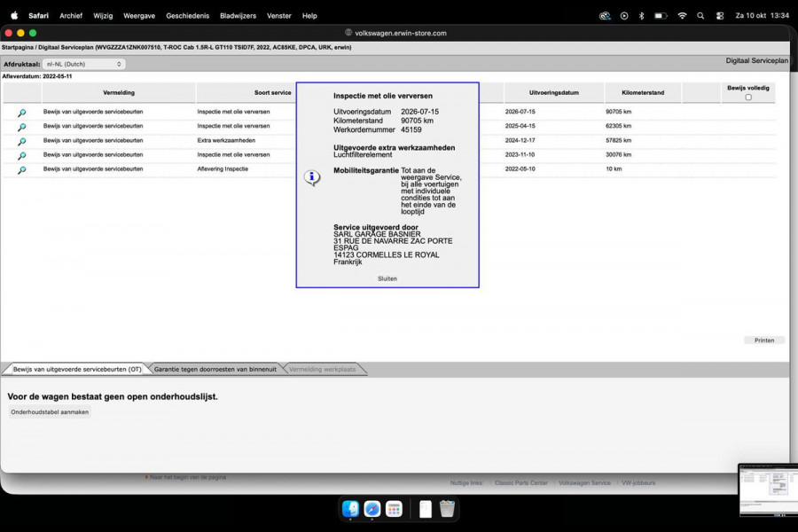Open the Volkswagen Service footer link
798x532 pixels.
point(585,482)
